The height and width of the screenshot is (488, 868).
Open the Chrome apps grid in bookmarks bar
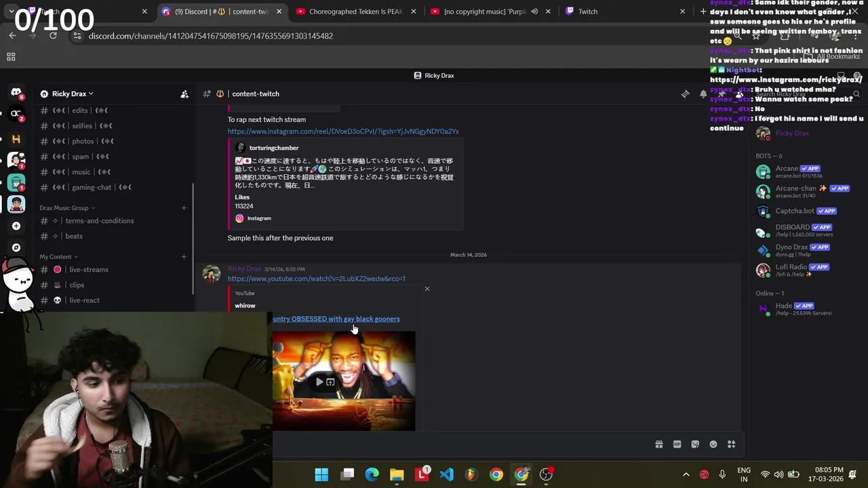pos(11,57)
